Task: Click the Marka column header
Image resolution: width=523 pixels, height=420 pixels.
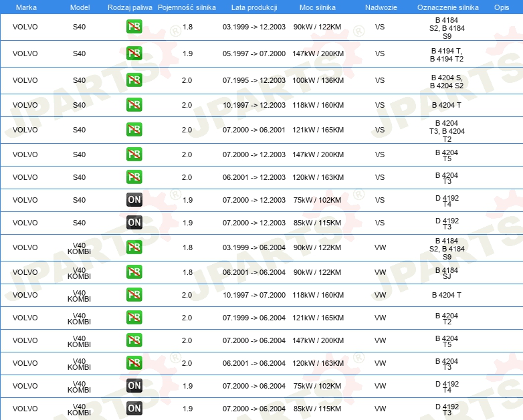Action: point(26,7)
